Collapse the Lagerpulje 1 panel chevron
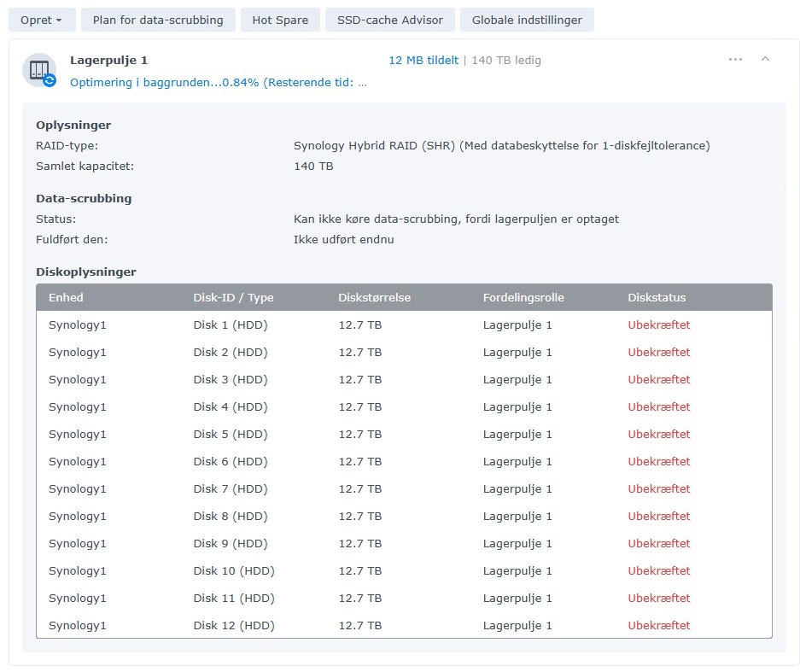The width and height of the screenshot is (800, 672). click(765, 60)
